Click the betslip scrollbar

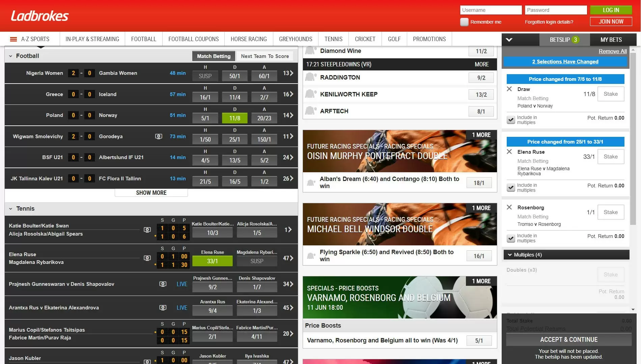tap(633, 138)
